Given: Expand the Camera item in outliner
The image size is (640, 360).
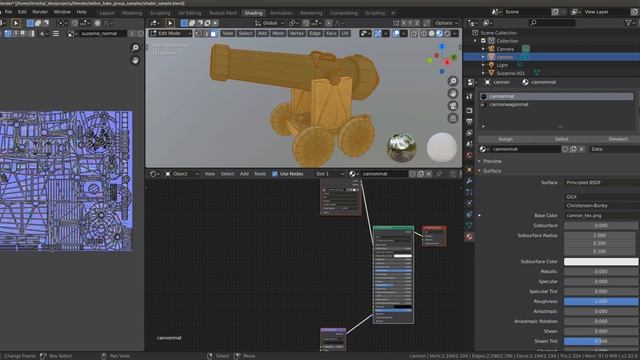Looking at the screenshot, I should [x=483, y=49].
